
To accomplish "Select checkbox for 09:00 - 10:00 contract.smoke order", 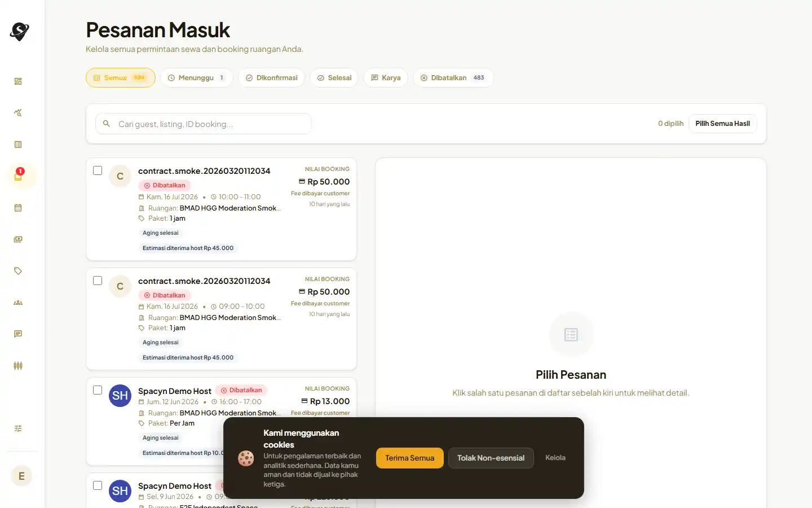I will (x=98, y=281).
